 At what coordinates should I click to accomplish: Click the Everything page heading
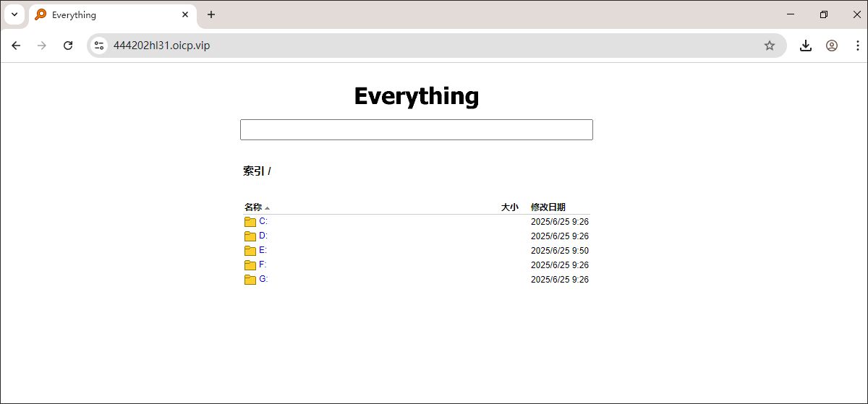click(x=417, y=96)
